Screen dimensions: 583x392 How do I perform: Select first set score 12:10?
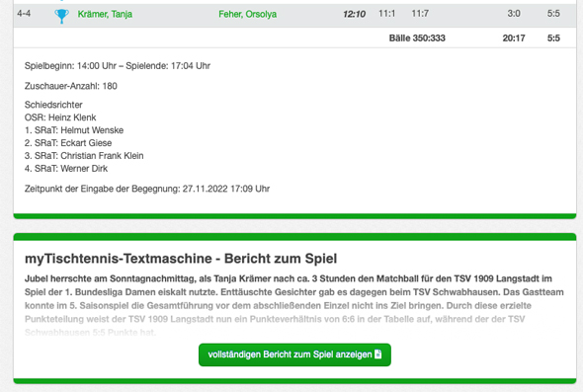pos(354,14)
